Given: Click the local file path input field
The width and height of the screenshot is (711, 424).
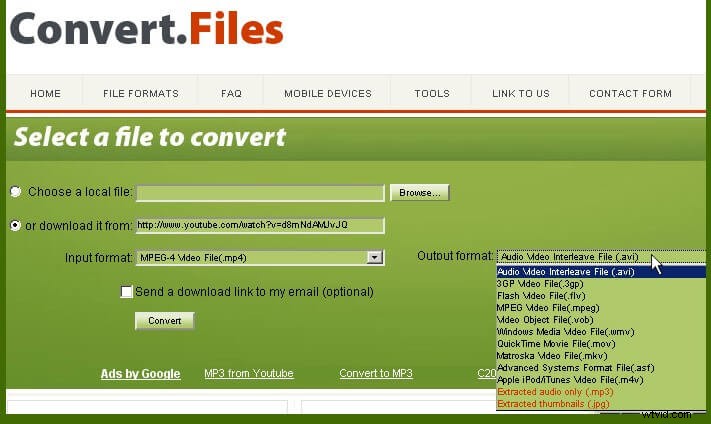Looking at the screenshot, I should [260, 193].
